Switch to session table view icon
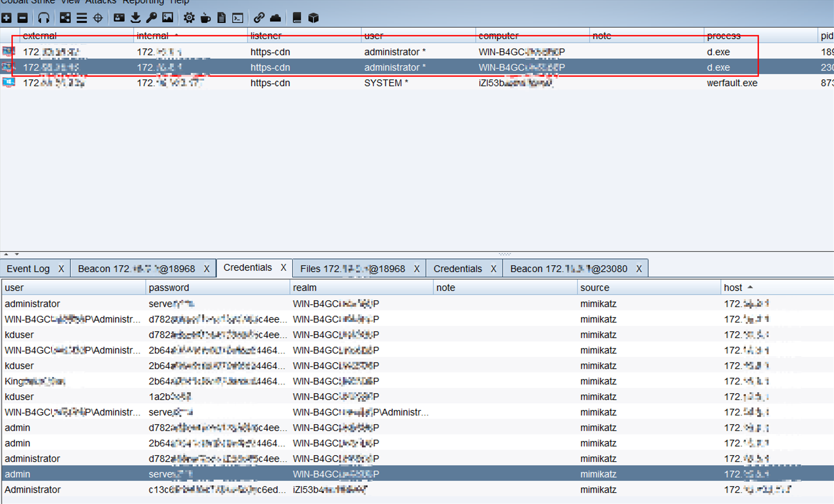 pos(81,18)
